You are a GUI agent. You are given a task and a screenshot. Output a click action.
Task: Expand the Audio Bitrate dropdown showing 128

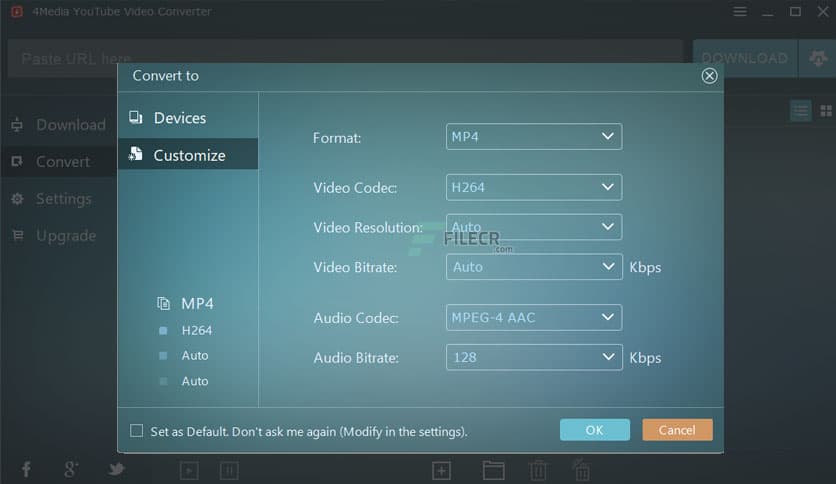tap(534, 357)
